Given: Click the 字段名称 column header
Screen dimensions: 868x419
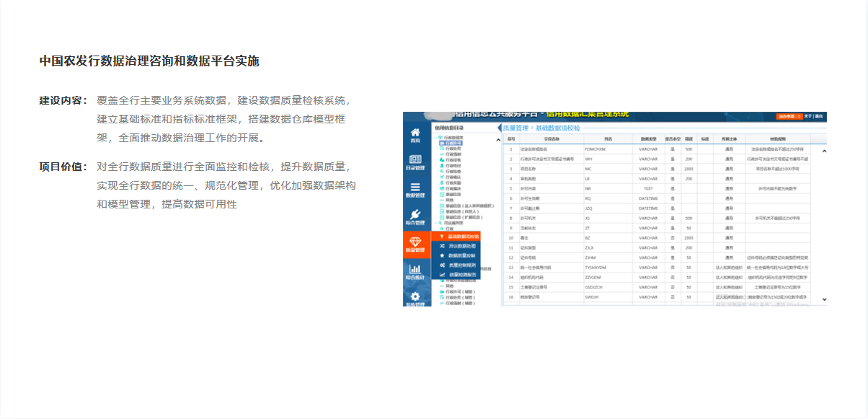Looking at the screenshot, I should point(552,138).
